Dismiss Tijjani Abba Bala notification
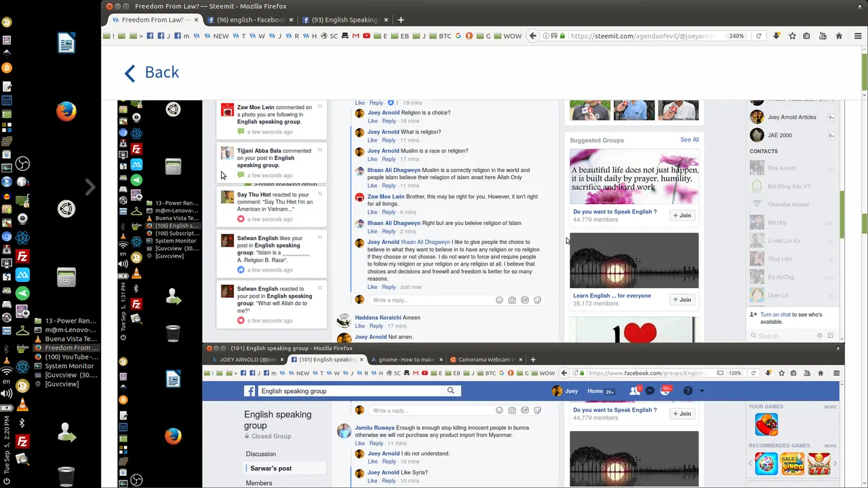This screenshot has width=868, height=488. (320, 150)
